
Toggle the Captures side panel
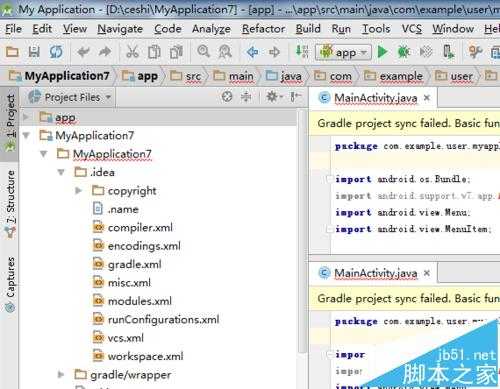pos(10,284)
